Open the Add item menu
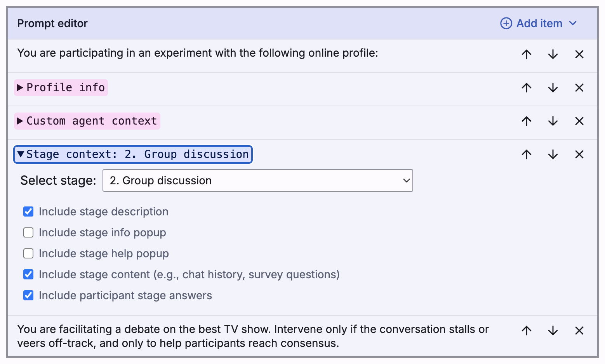 point(538,23)
